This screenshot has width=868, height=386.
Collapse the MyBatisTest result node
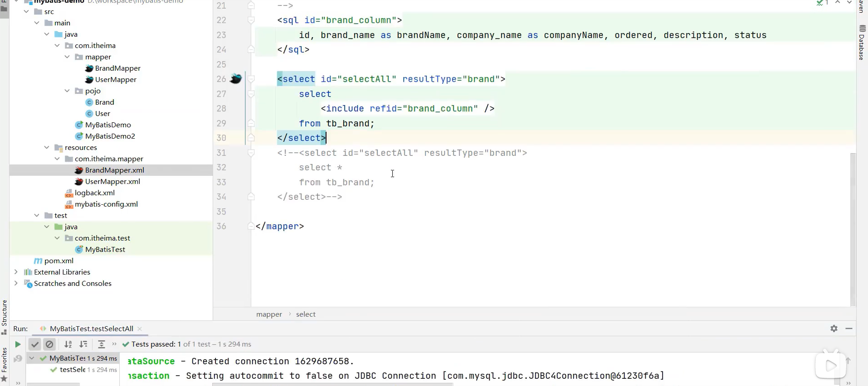(32, 358)
